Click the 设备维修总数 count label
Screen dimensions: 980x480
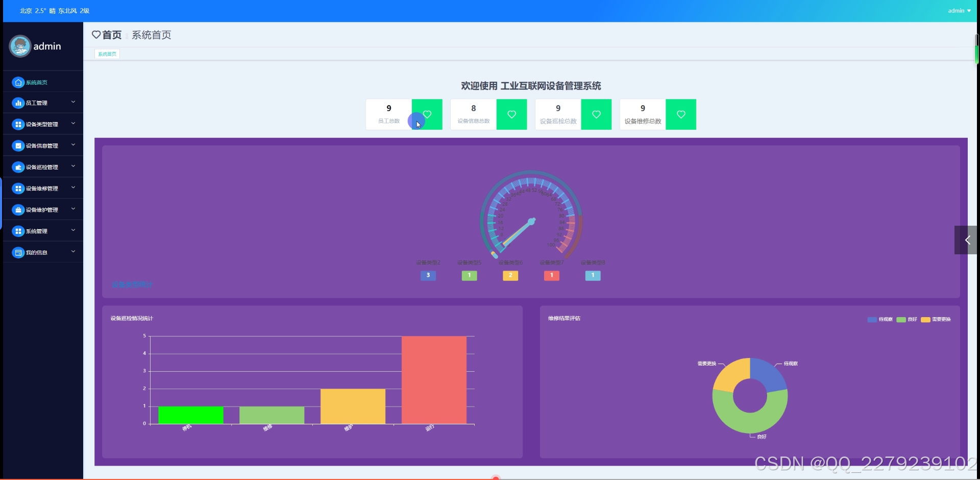click(643, 122)
